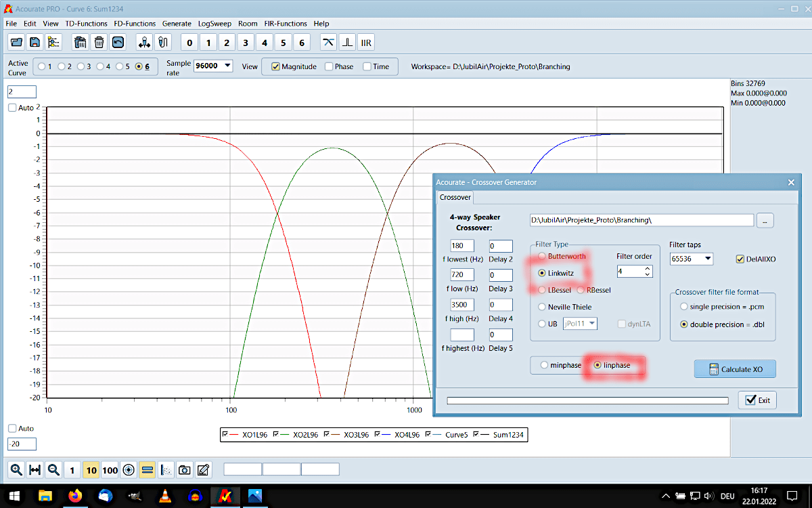Click the undo arrow icon in toolbar
The image size is (812, 508).
(x=118, y=43)
